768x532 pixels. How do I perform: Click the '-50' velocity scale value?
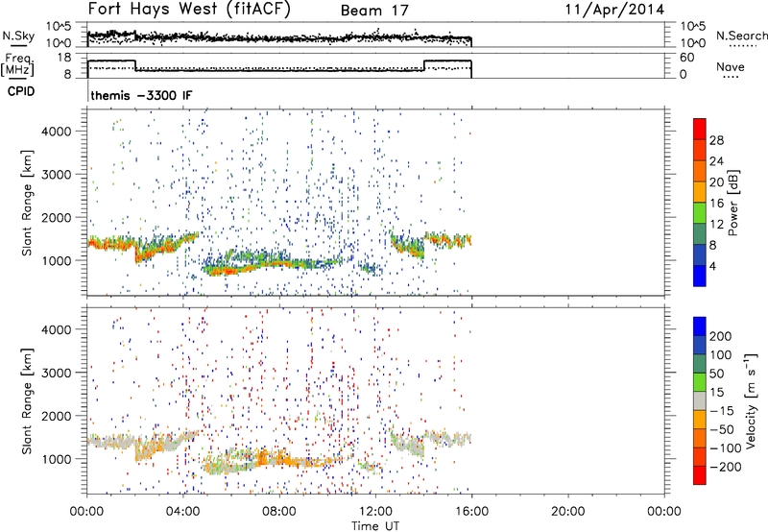721,429
